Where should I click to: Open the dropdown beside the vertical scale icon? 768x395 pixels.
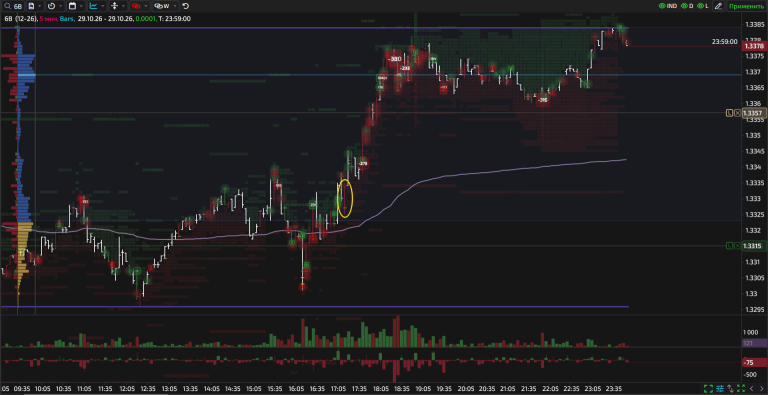[x=123, y=6]
